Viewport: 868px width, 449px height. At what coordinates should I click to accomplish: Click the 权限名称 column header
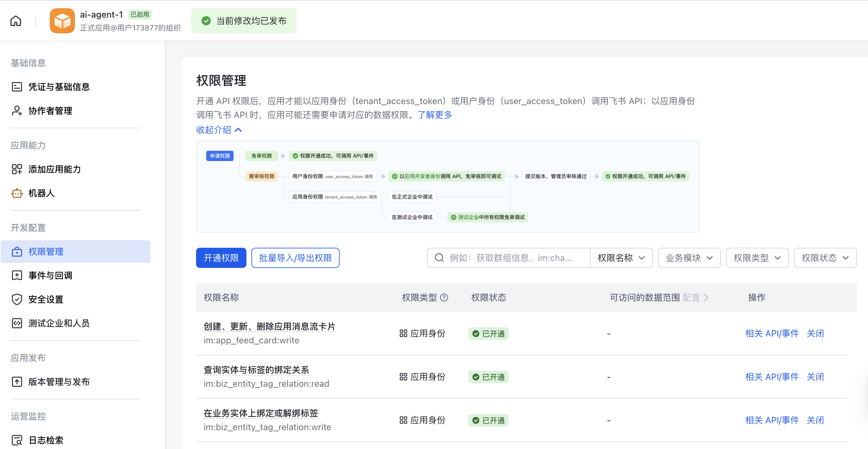[221, 297]
